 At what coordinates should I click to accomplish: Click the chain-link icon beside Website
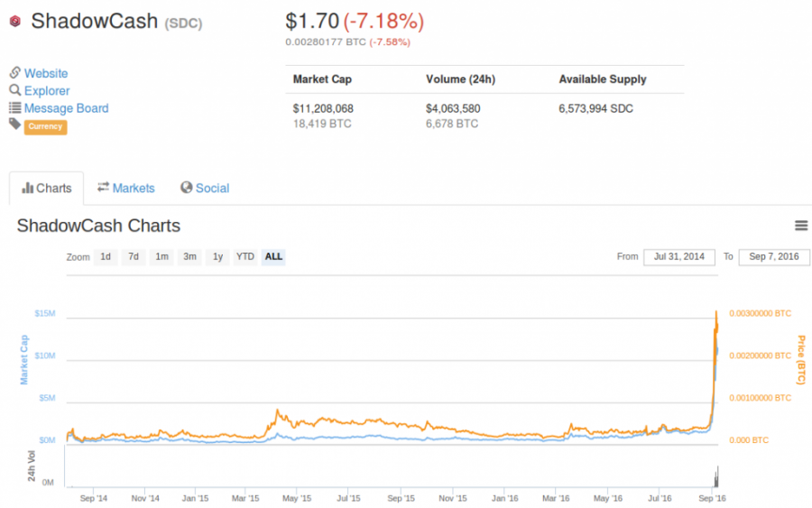[x=15, y=72]
